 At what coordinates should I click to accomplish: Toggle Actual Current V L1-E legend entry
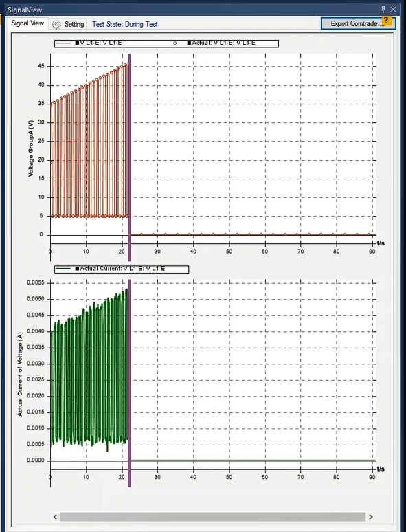click(x=120, y=269)
